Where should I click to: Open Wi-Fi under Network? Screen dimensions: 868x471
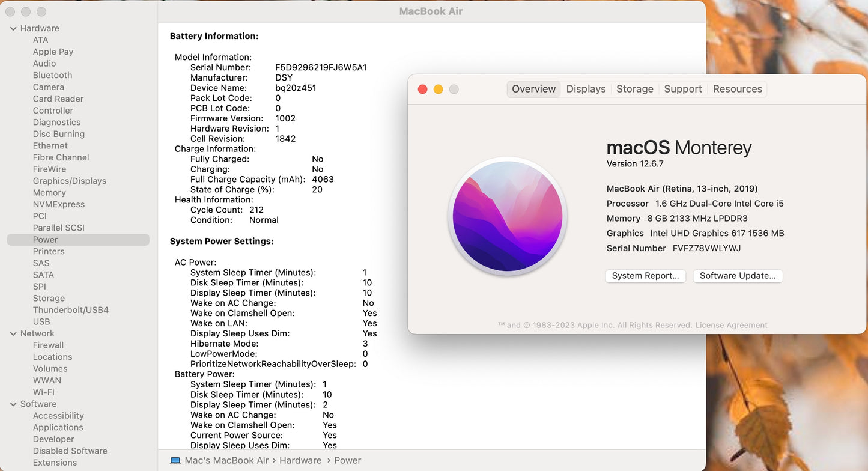43,392
